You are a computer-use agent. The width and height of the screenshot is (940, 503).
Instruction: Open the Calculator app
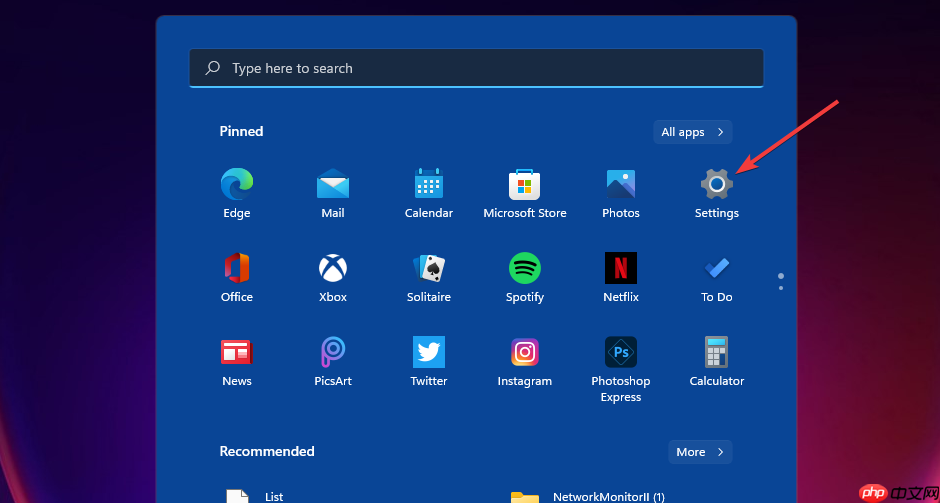coord(716,352)
